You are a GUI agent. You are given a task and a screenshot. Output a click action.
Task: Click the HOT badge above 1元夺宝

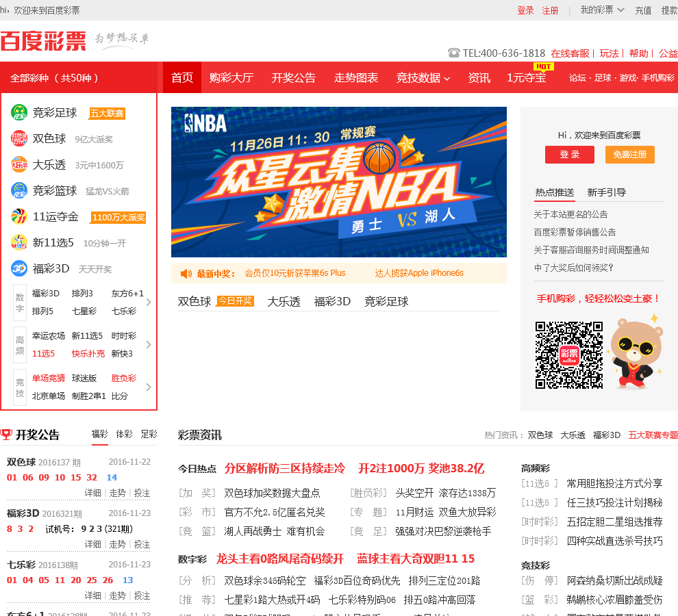[544, 66]
